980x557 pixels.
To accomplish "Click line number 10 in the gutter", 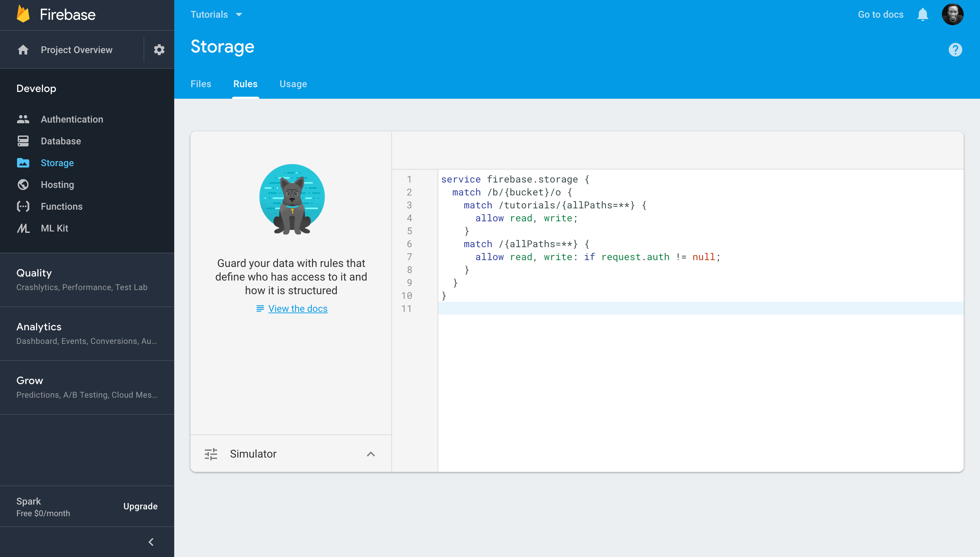I will pos(407,296).
